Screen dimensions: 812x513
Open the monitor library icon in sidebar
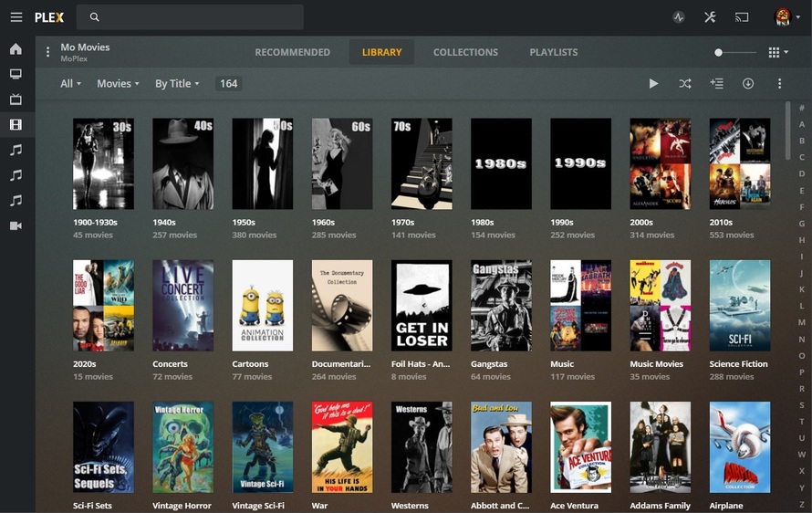tap(16, 74)
